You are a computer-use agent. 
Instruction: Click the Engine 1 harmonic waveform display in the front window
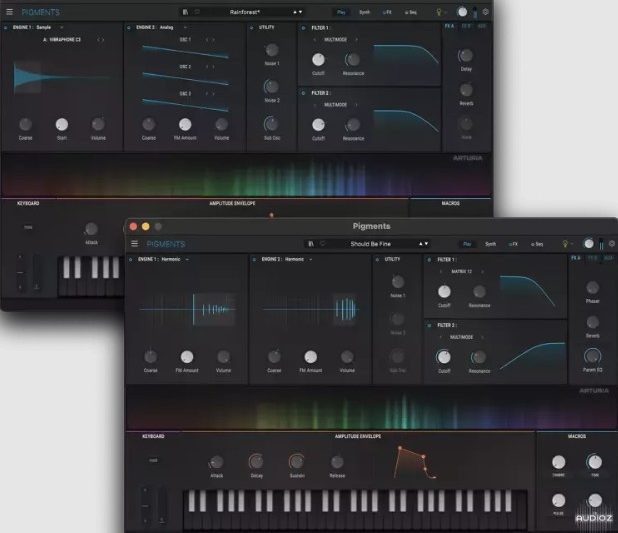tap(187, 309)
